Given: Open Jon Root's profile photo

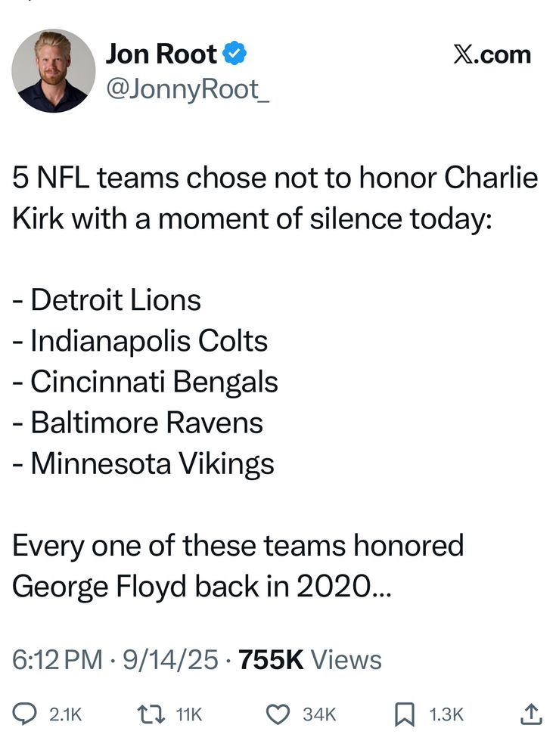Looking at the screenshot, I should click(x=53, y=71).
